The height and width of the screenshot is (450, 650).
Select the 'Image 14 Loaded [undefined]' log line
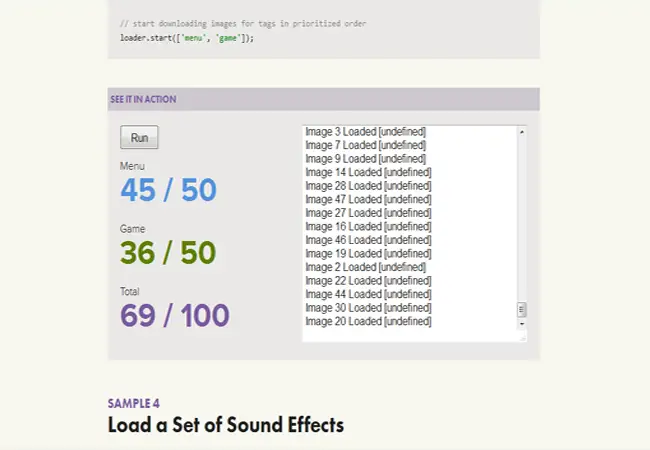pyautogui.click(x=368, y=172)
